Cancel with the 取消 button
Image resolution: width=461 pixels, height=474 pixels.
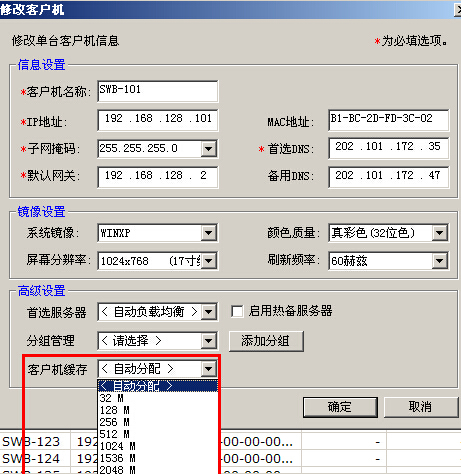coord(421,407)
